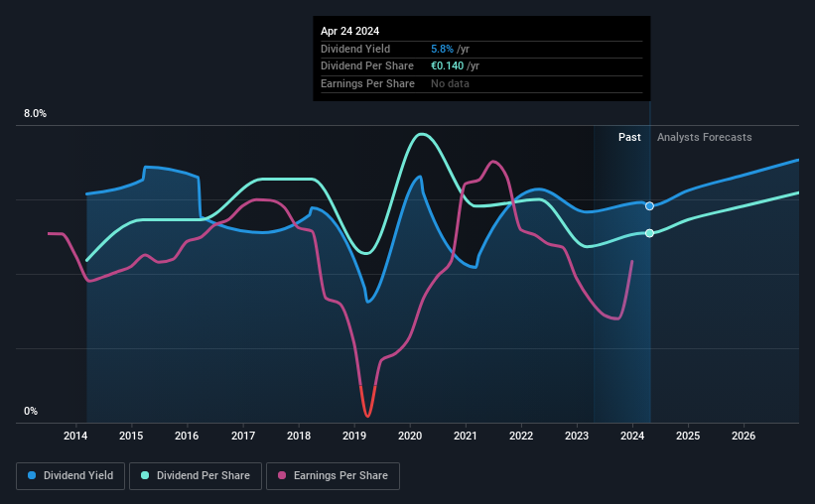Click the 2023 x-axis label
The width and height of the screenshot is (815, 504).
click(x=577, y=436)
